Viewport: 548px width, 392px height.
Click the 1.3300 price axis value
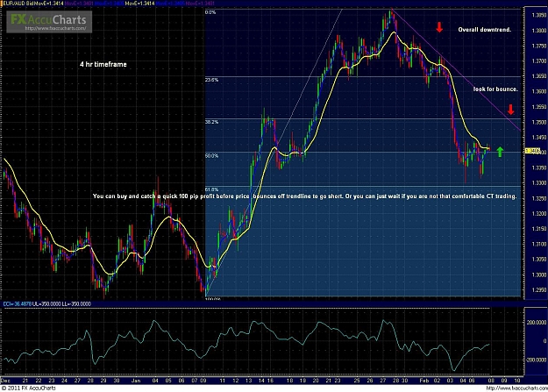click(538, 183)
